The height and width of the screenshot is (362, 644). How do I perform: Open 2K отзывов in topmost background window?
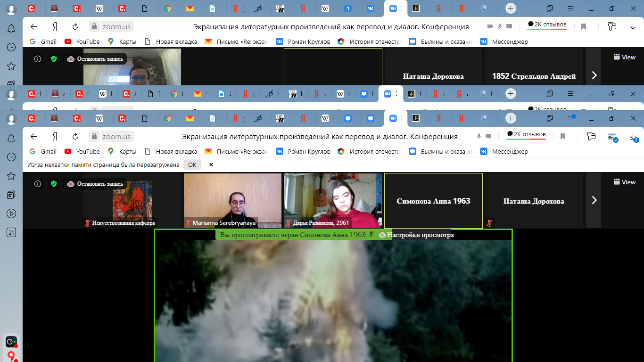pyautogui.click(x=547, y=25)
